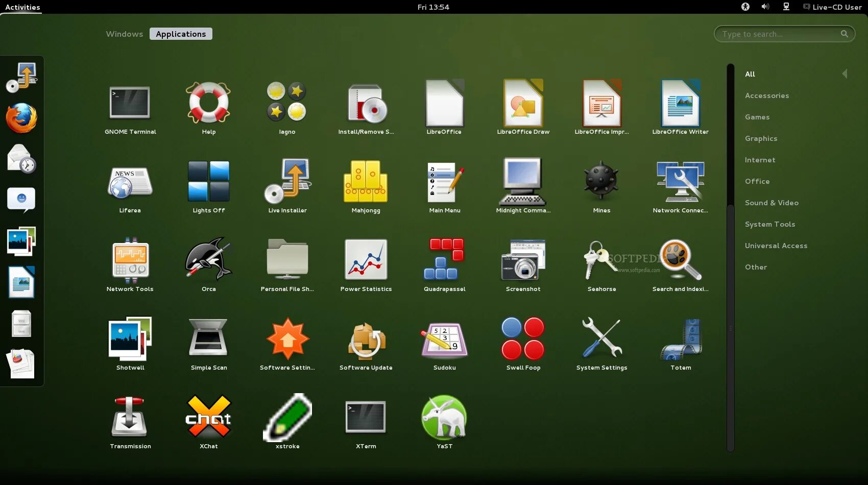Click the Activities button
Viewport: 868px width, 485px height.
tap(22, 7)
